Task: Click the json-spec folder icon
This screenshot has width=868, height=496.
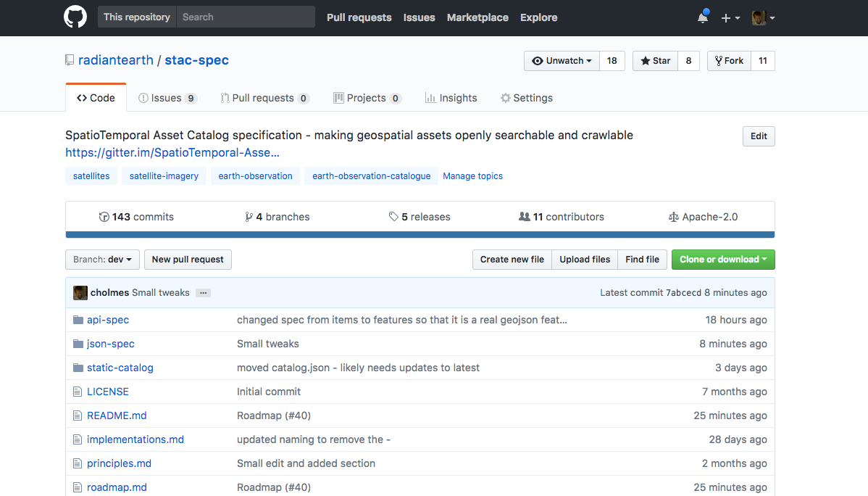Action: pos(78,344)
